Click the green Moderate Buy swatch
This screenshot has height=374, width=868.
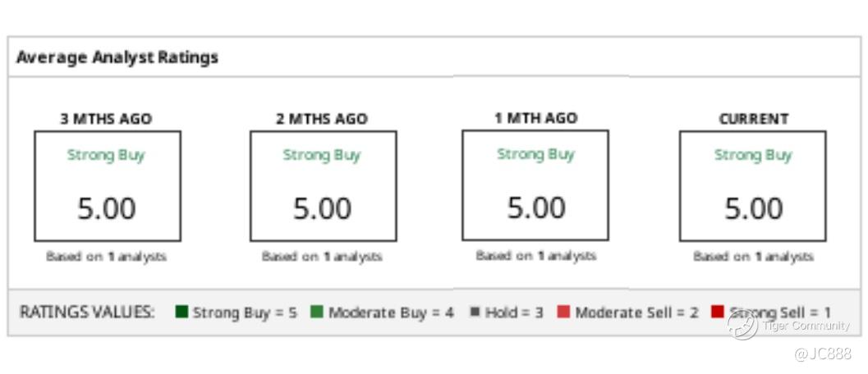point(317,312)
